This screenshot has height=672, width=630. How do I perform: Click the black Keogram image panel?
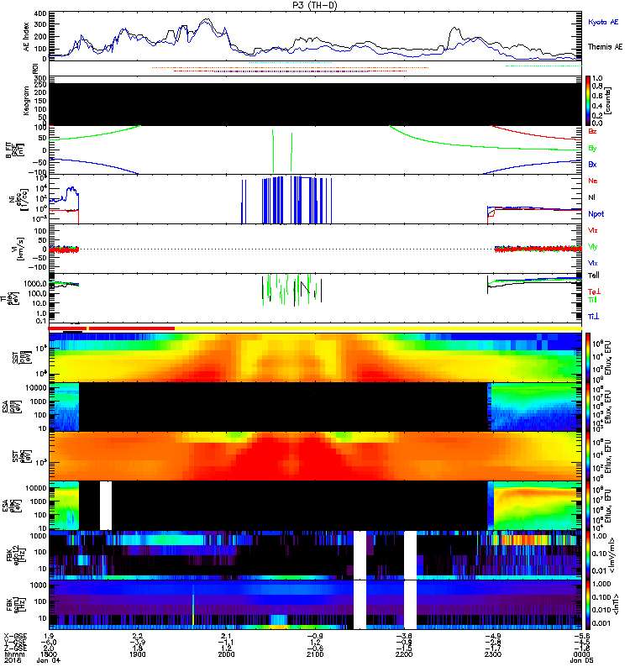pyautogui.click(x=315, y=104)
